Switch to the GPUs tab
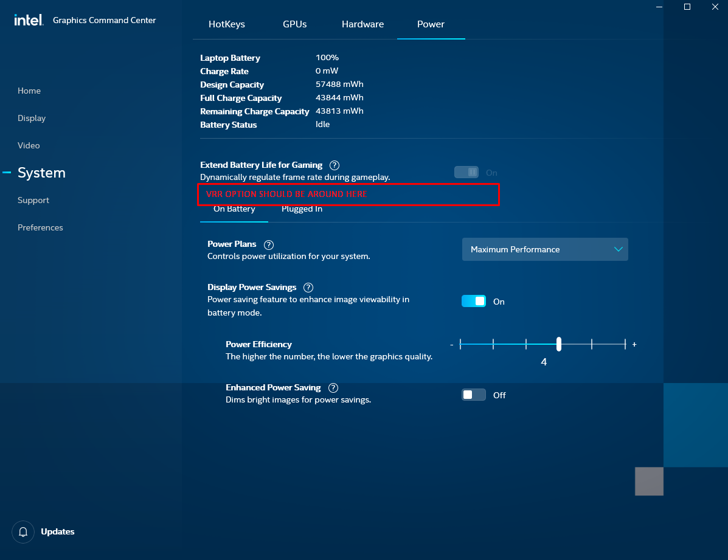Image resolution: width=728 pixels, height=560 pixels. pyautogui.click(x=294, y=24)
